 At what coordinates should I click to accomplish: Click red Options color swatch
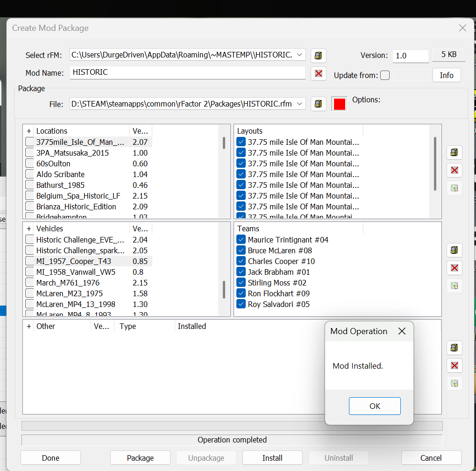(x=339, y=104)
